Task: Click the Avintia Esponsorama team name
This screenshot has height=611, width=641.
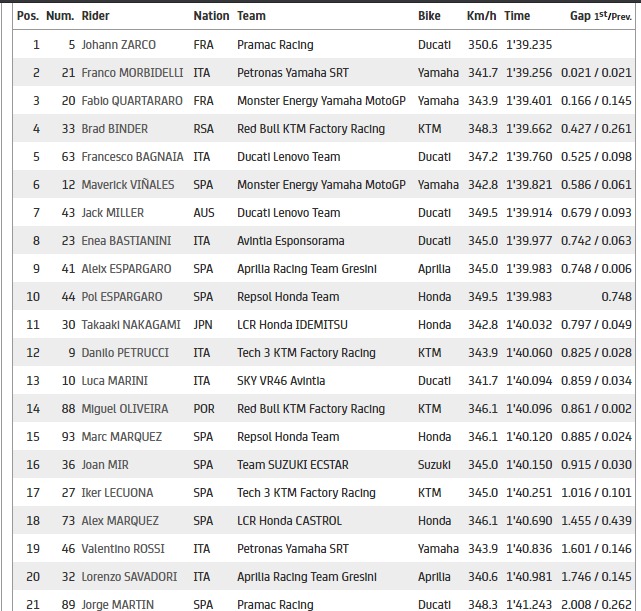Action: click(x=290, y=241)
